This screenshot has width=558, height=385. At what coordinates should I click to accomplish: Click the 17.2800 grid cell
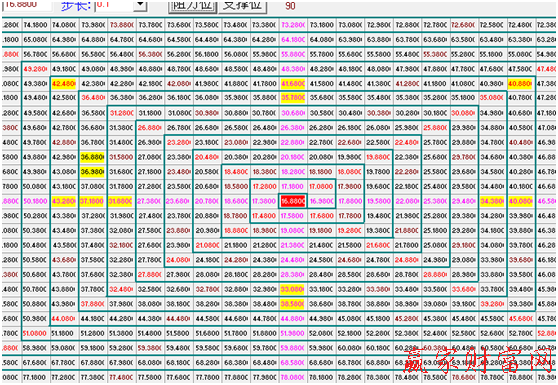pos(264,186)
